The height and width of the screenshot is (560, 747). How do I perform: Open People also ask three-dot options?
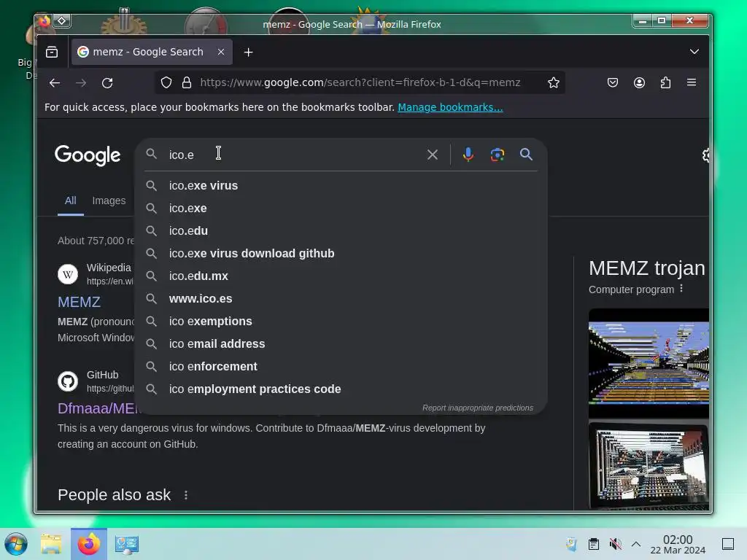186,495
